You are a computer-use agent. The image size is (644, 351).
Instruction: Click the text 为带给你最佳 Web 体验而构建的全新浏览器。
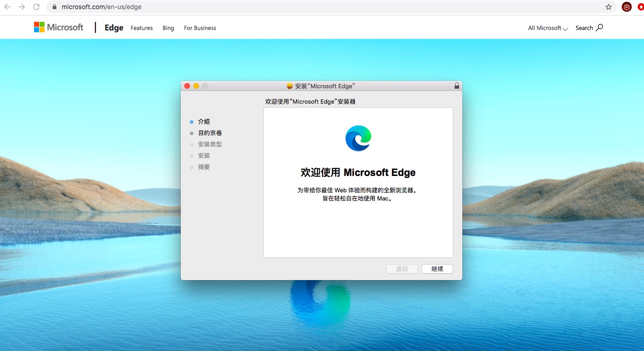357,191
